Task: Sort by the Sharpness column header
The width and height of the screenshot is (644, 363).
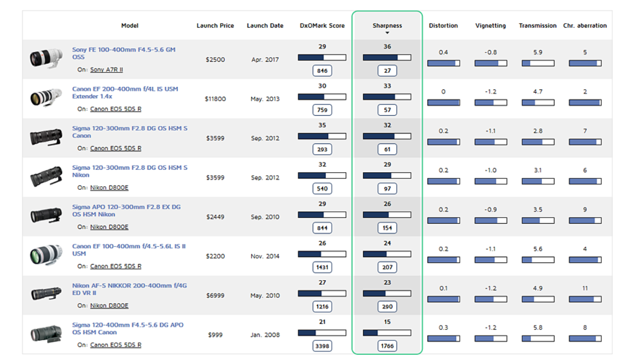Action: (x=387, y=26)
